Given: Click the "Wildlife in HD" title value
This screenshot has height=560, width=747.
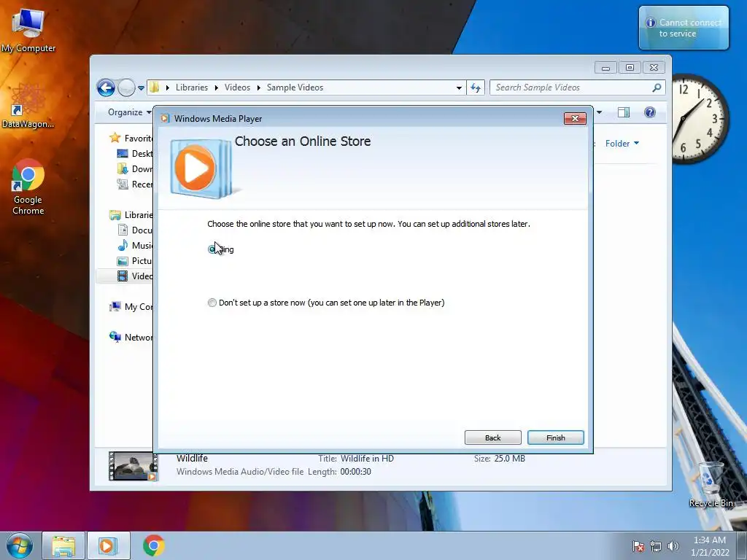Looking at the screenshot, I should click(x=368, y=459).
